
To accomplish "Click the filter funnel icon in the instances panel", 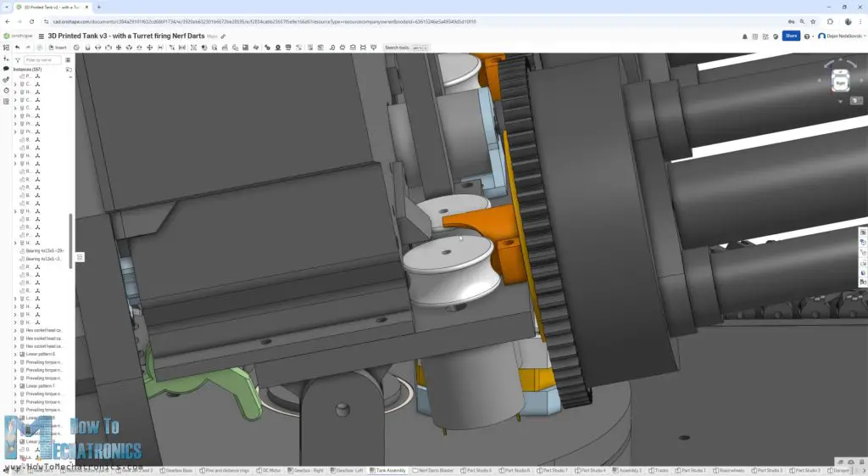I will point(19,60).
